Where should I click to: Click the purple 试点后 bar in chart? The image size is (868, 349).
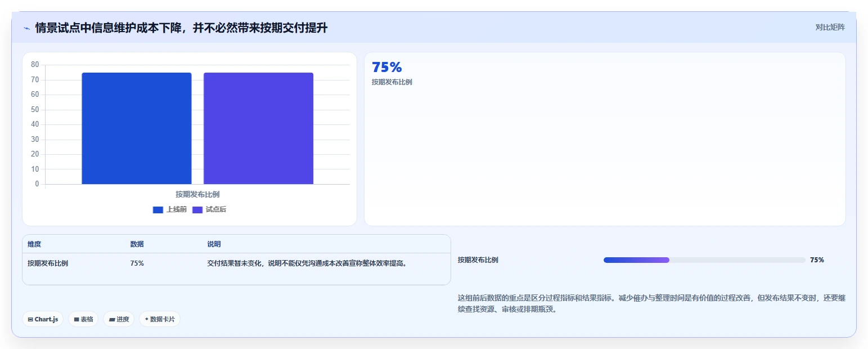258,128
